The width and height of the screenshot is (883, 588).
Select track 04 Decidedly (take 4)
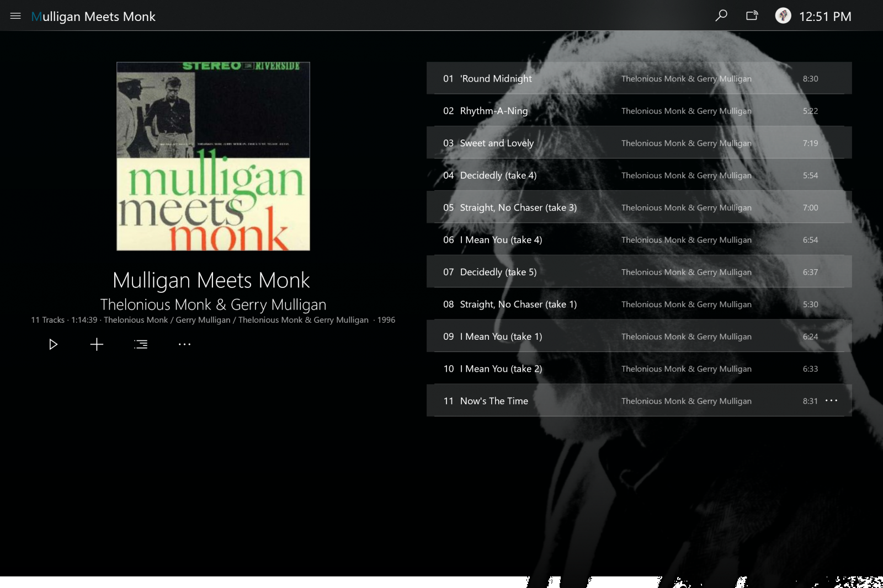coord(639,175)
